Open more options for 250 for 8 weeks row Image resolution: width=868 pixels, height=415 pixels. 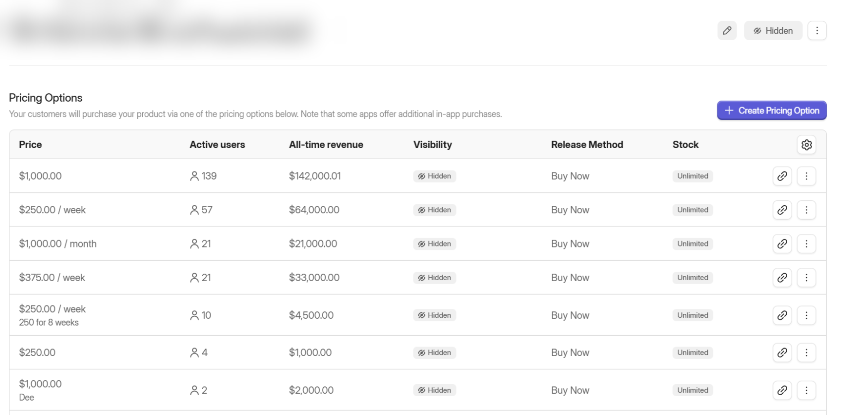[x=807, y=315]
